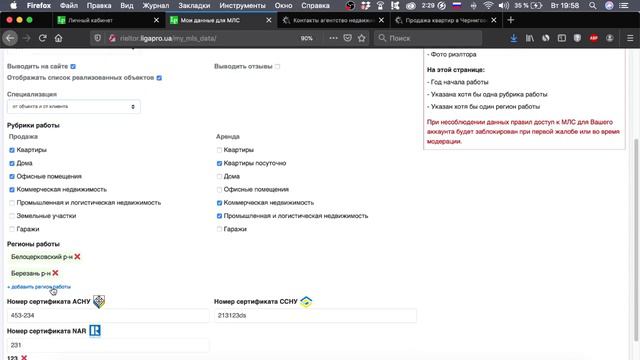Screen dimensions: 640x360
Task: Click the address bar URL
Action: (x=168, y=38)
